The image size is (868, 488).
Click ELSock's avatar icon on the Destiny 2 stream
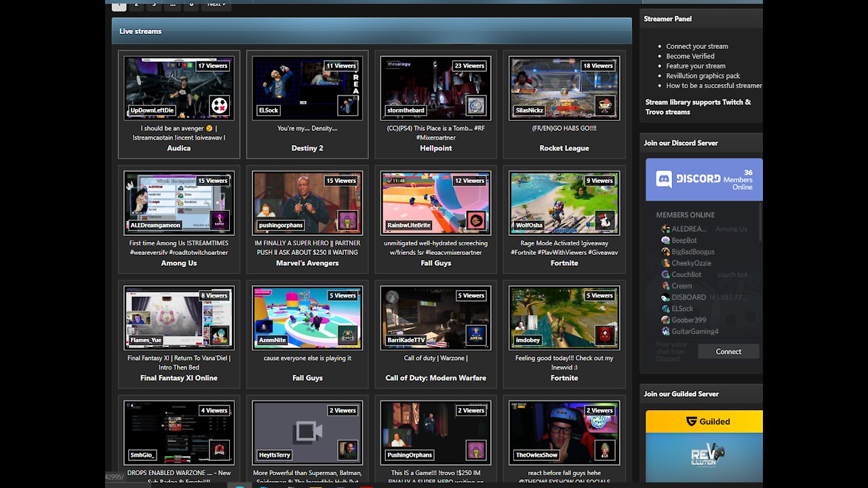point(348,105)
